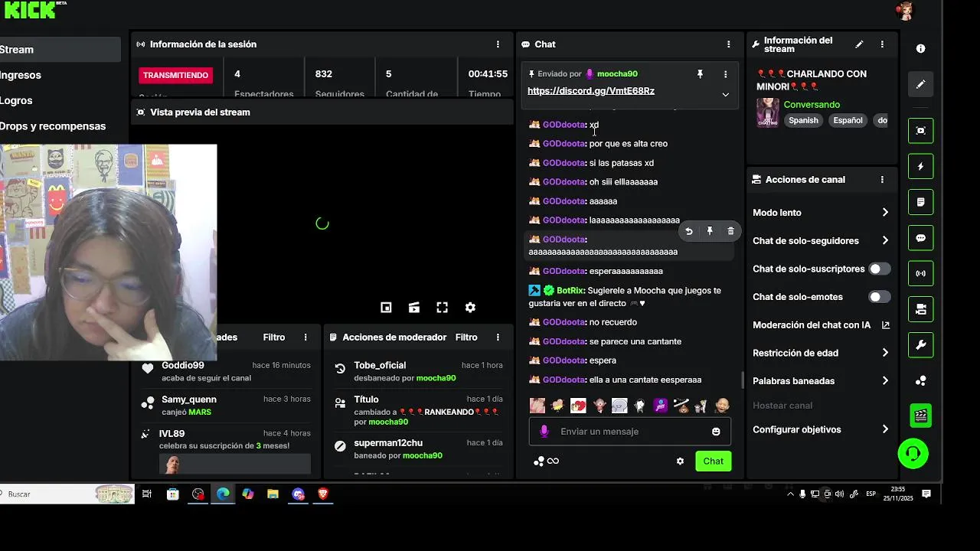
Task: Open Información del stream three-dot menu
Action: (x=882, y=44)
